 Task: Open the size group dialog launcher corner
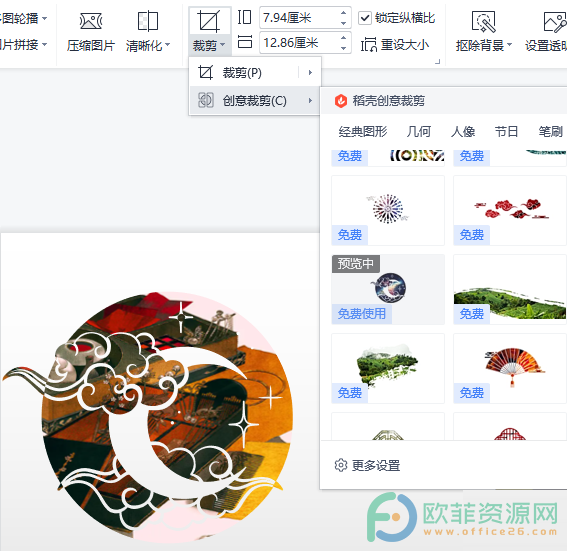tap(437, 62)
